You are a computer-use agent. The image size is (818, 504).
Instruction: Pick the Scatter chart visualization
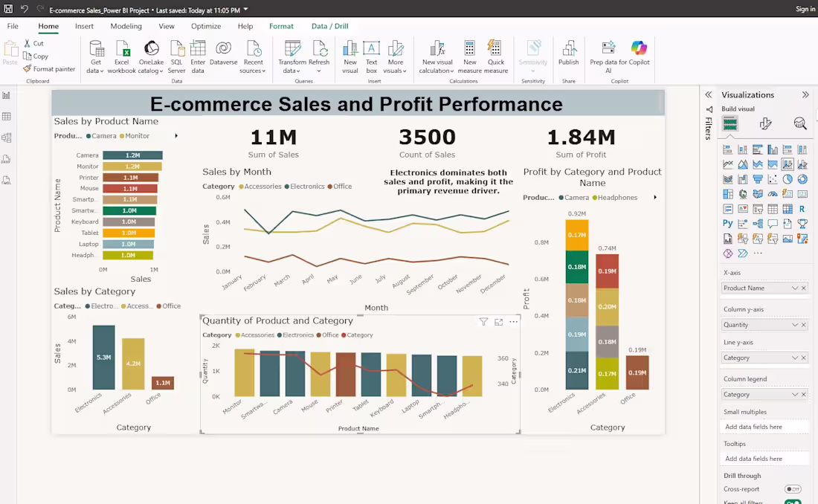(773, 179)
